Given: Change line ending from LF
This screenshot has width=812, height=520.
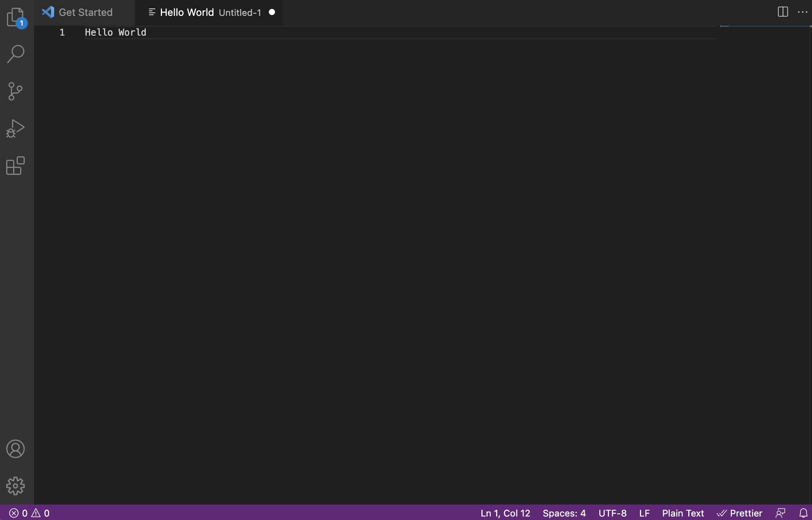Looking at the screenshot, I should point(644,512).
